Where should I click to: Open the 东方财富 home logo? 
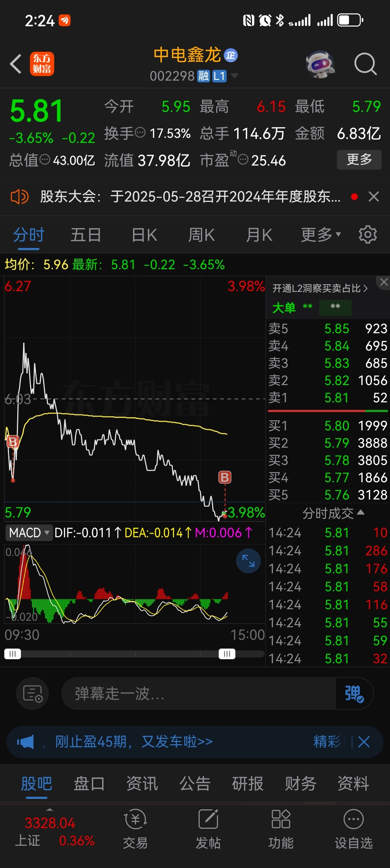click(x=42, y=64)
